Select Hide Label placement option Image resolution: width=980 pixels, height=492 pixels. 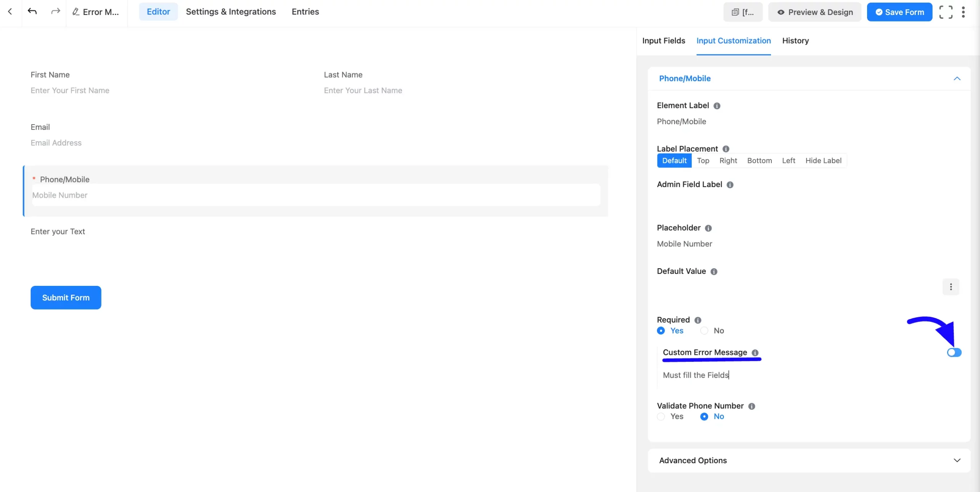pos(823,161)
